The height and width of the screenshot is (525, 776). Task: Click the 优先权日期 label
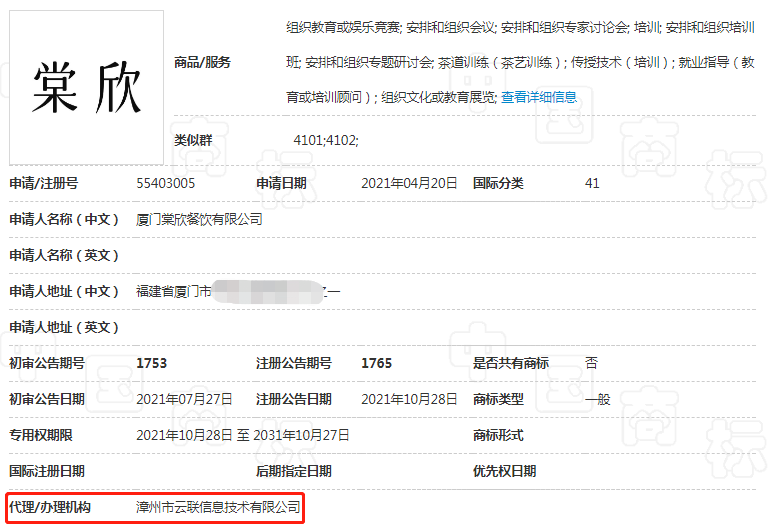point(504,471)
